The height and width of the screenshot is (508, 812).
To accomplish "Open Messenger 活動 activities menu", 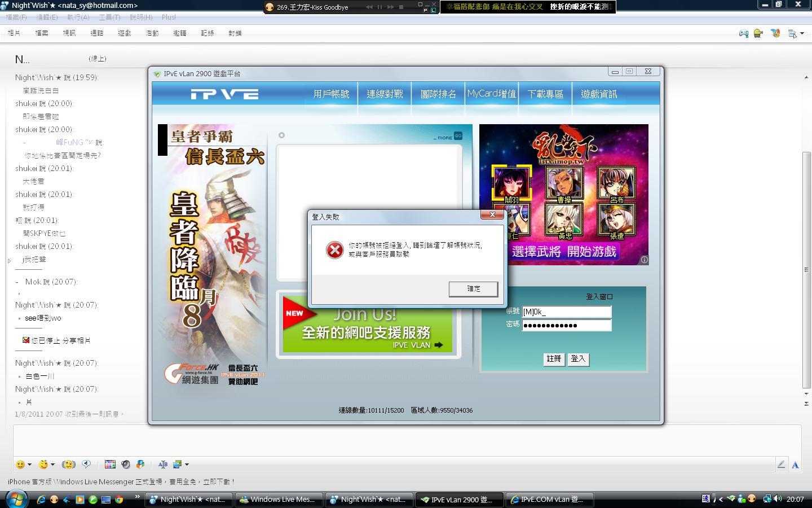I will (152, 33).
